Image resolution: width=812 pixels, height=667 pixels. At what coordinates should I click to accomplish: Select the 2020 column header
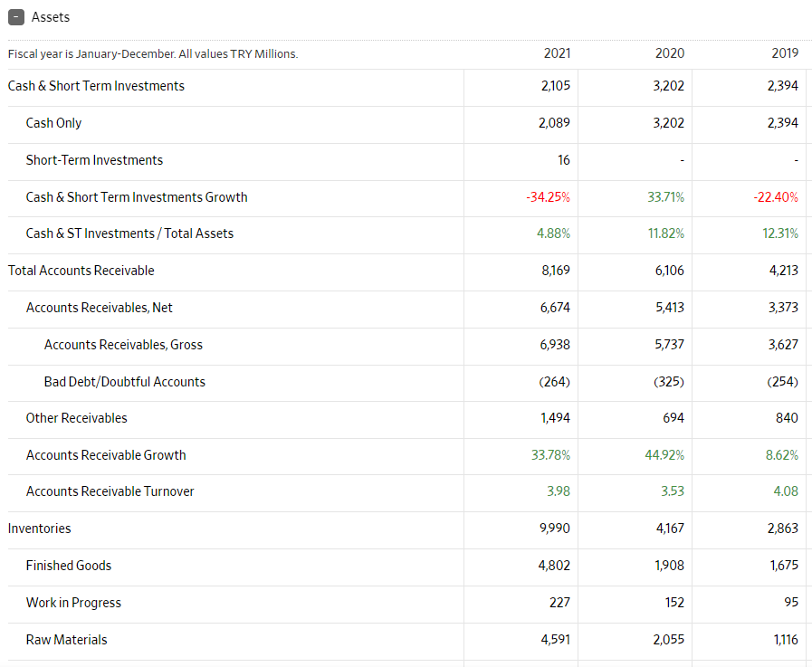point(670,53)
